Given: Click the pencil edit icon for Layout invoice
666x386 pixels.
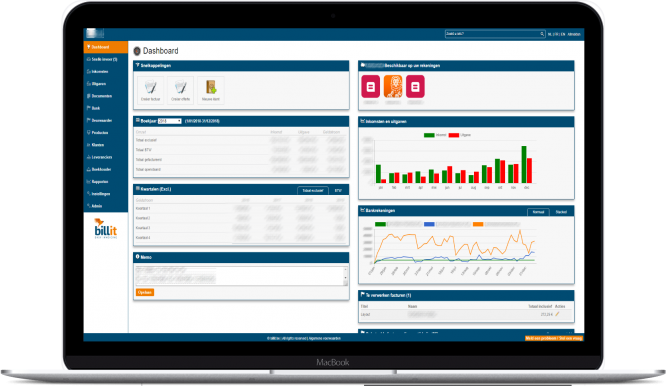Looking at the screenshot, I should 557,314.
